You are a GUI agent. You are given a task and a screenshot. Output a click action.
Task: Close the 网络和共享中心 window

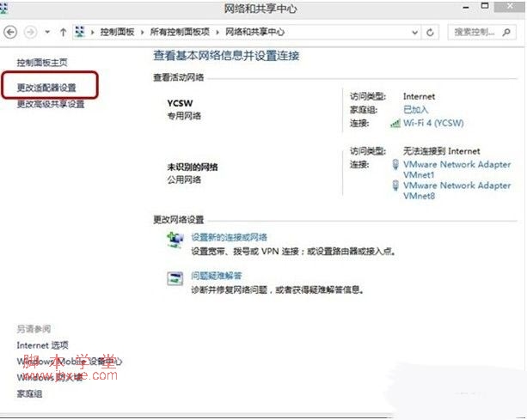coord(510,6)
